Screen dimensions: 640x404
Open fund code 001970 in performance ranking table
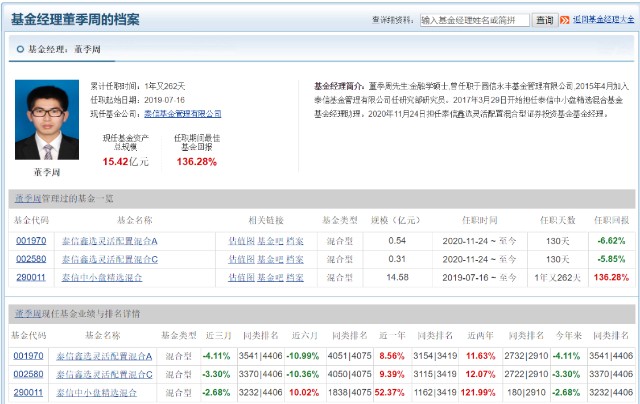pyautogui.click(x=28, y=356)
